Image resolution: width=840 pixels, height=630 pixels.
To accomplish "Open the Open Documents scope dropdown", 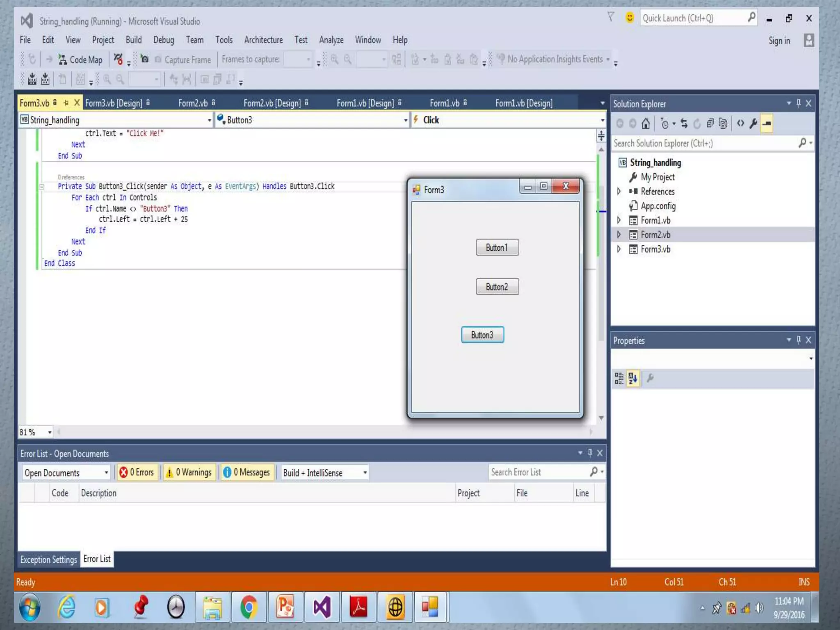I will 66,472.
